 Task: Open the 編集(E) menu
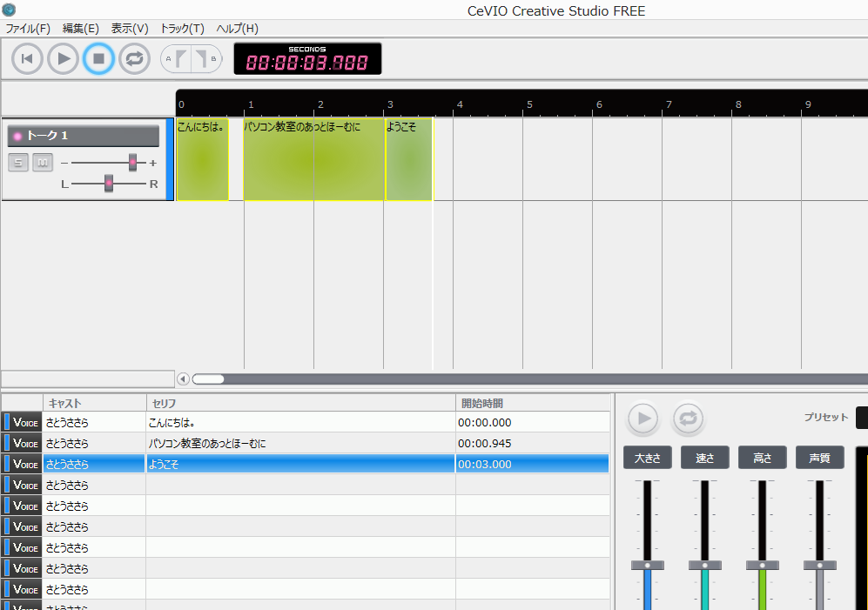pyautogui.click(x=81, y=29)
